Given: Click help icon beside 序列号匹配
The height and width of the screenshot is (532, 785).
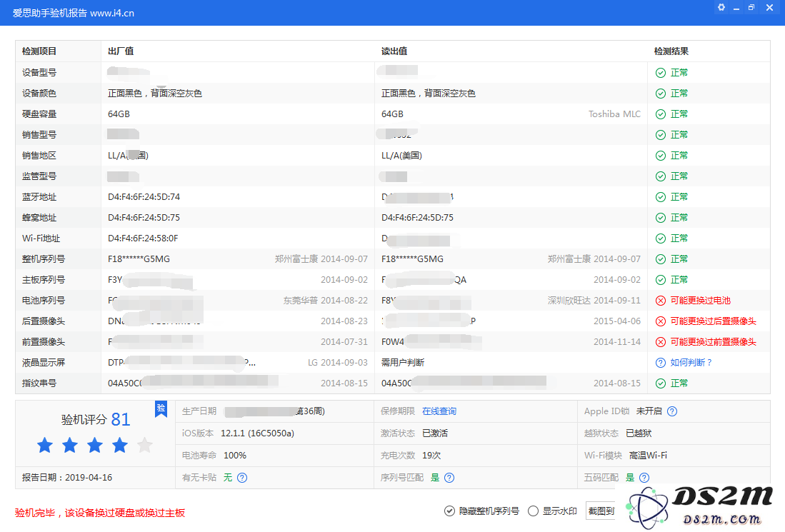Looking at the screenshot, I should tap(449, 478).
